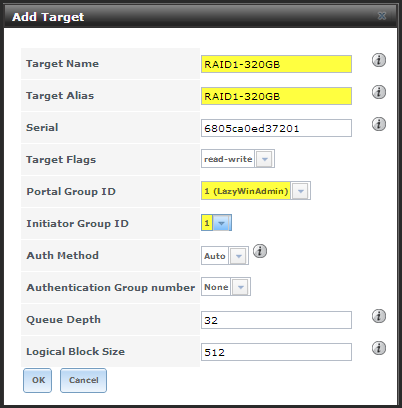The height and width of the screenshot is (408, 402).
Task: Open the Portal Group ID dropdown arrow
Action: pos(301,191)
